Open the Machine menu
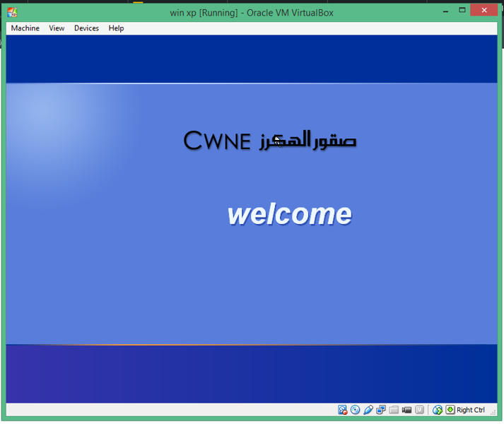This screenshot has width=504, height=424. click(25, 28)
